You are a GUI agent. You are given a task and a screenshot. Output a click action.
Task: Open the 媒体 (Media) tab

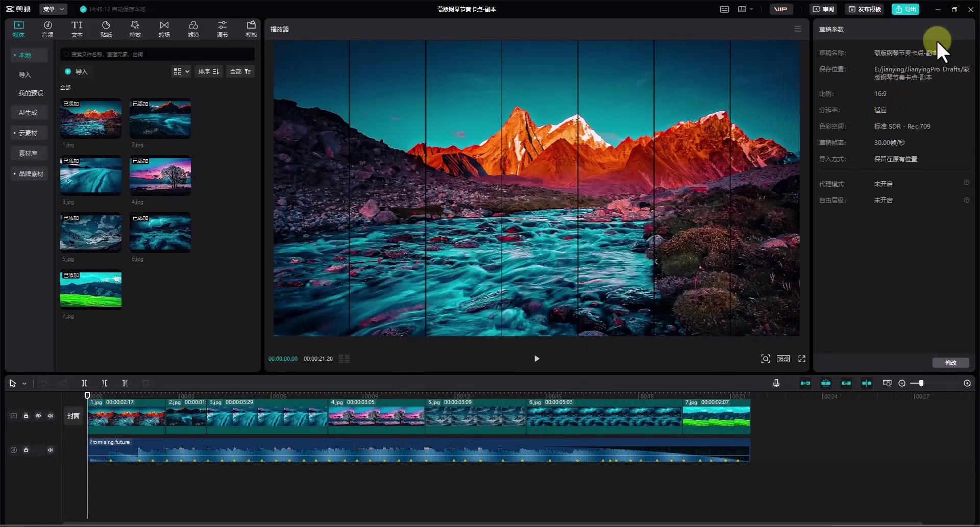19,29
